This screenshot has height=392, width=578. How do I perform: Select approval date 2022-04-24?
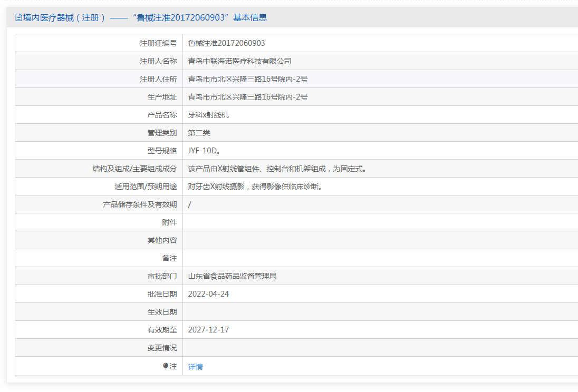tap(209, 294)
